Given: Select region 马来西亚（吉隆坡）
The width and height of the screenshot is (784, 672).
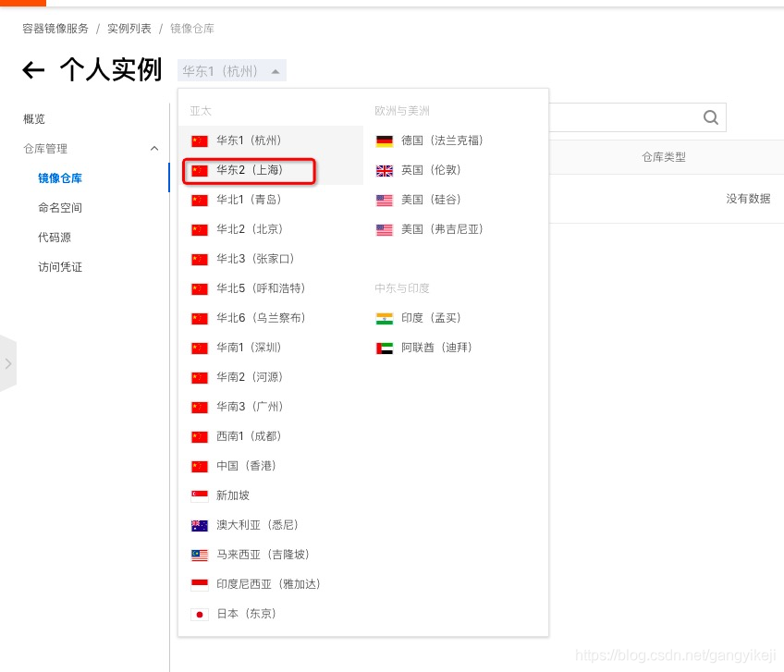Looking at the screenshot, I should click(271, 554).
